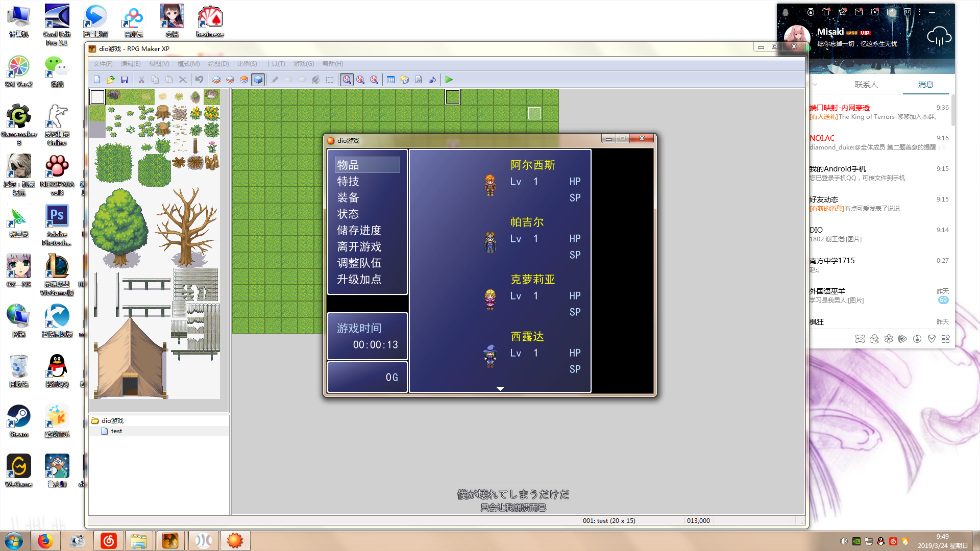This screenshot has width=980, height=551.
Task: Choose 离开游戏 in the game menu
Action: [359, 246]
